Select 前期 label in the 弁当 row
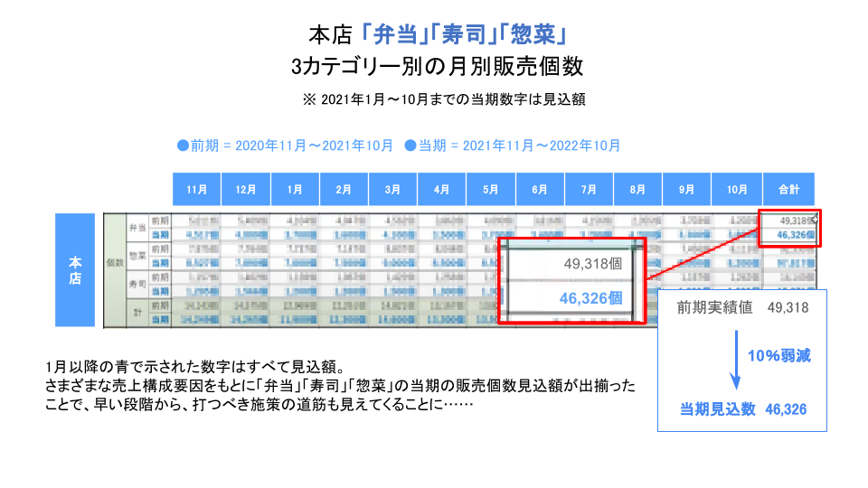 pyautogui.click(x=160, y=221)
